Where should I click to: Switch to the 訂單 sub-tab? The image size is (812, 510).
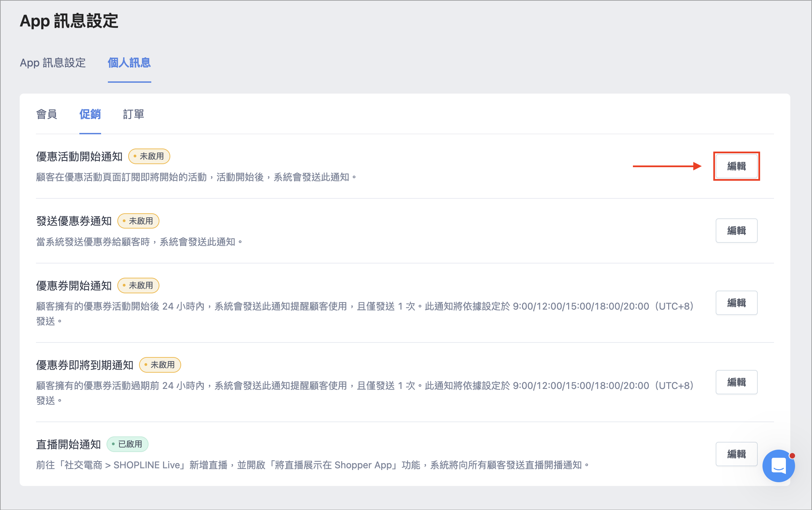133,114
